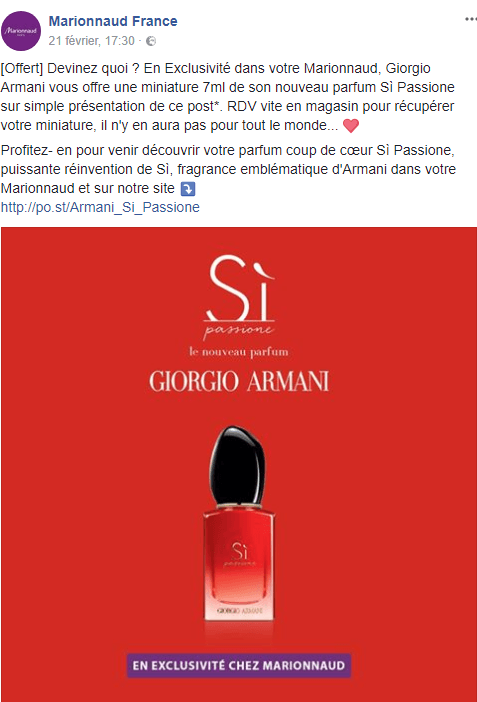
Task: Click the Sì label on the red bottle
Action: pyautogui.click(x=240, y=554)
